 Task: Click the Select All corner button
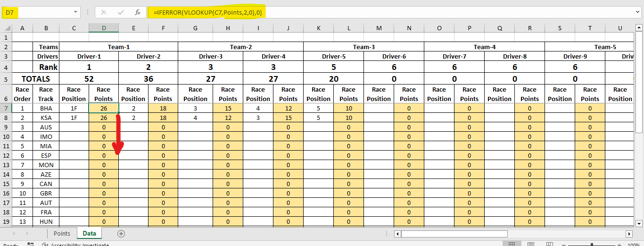point(6,28)
